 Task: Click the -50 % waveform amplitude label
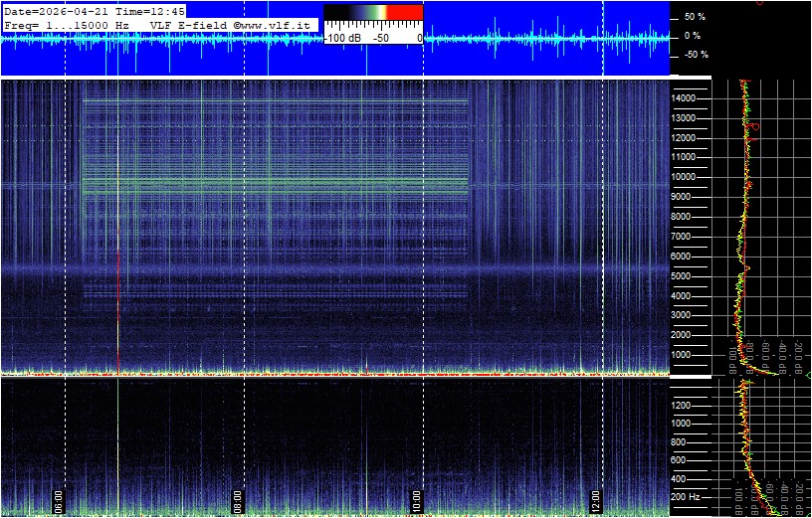696,55
